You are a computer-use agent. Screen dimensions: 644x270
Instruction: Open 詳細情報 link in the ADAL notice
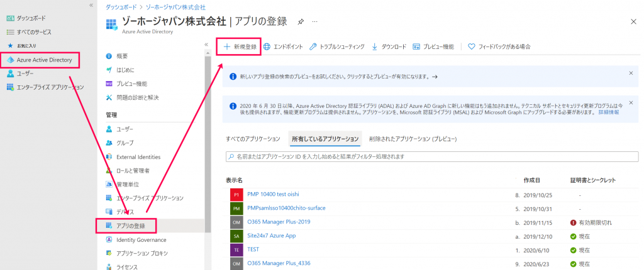pos(608,112)
